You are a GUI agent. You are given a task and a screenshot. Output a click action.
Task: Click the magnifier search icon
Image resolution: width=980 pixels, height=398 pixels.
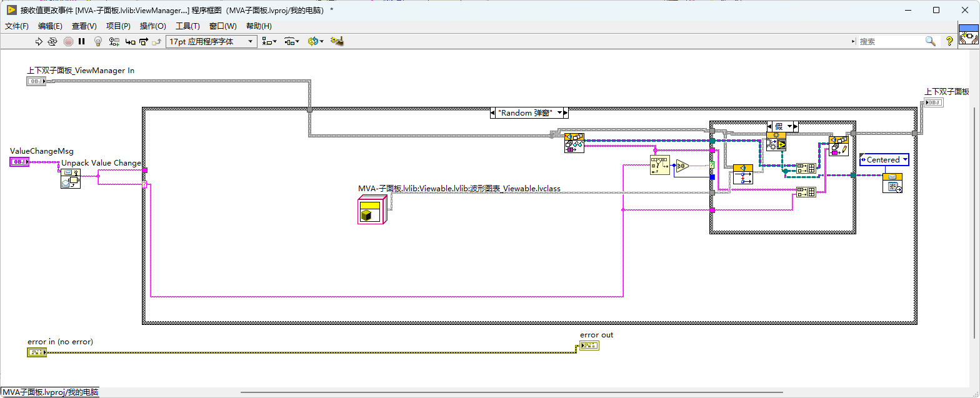[x=931, y=41]
